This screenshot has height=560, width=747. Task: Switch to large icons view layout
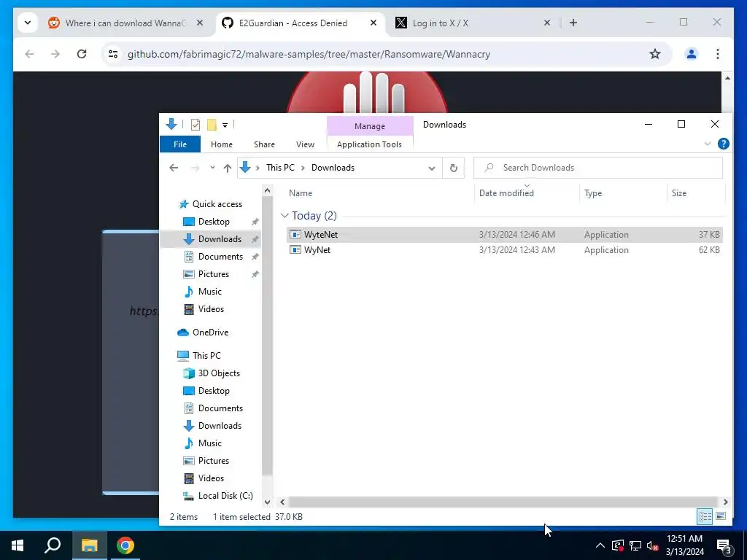click(721, 516)
